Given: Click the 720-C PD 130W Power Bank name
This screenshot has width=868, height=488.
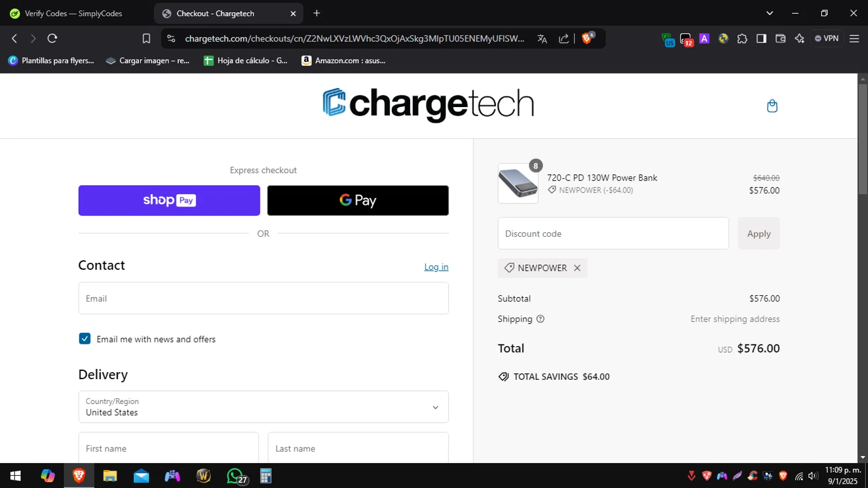Looking at the screenshot, I should [602, 178].
